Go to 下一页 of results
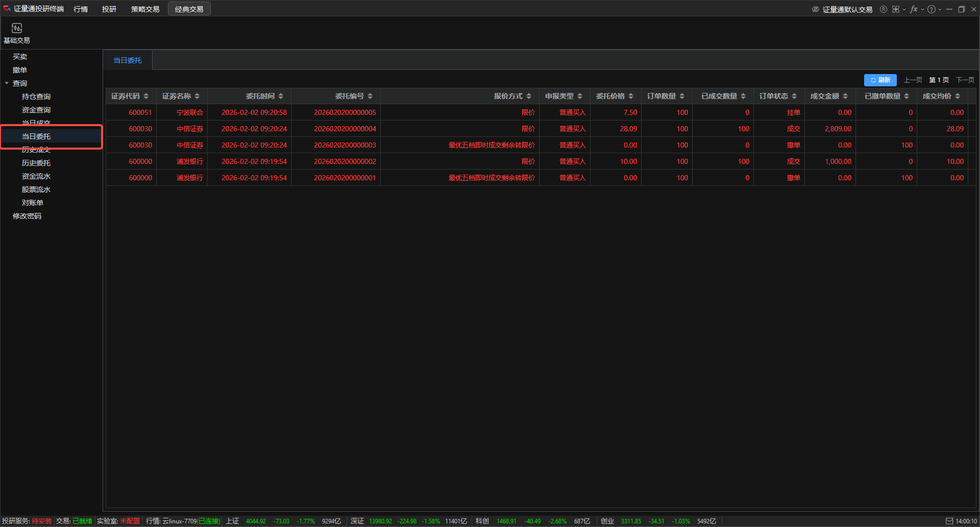This screenshot has height=527, width=980. (965, 80)
